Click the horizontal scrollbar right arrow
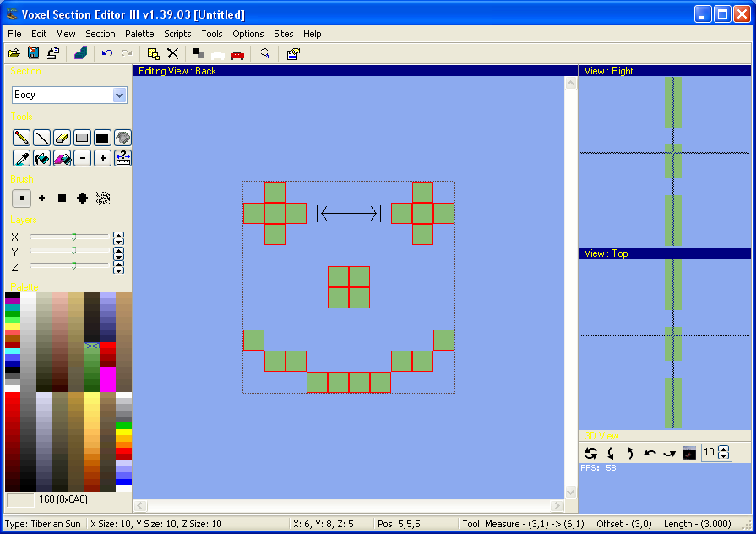Viewport: 756px width, 534px height. click(557, 505)
